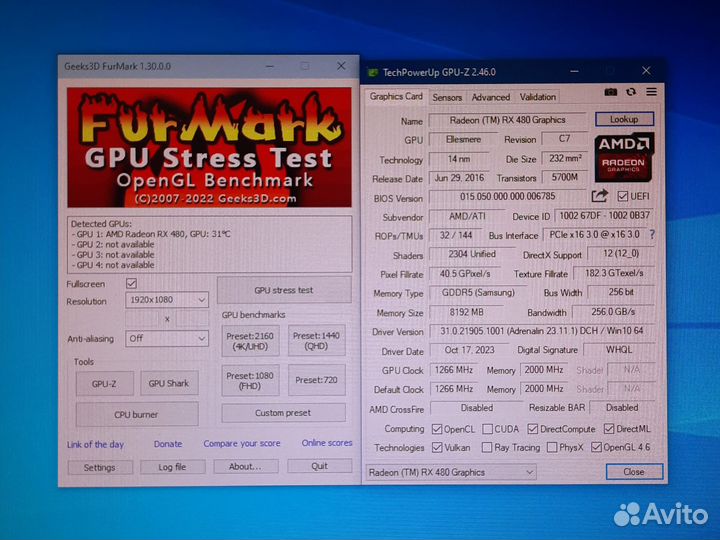720x540 pixels.
Task: Click the AMD Radeon Graphics logo
Action: (x=624, y=157)
